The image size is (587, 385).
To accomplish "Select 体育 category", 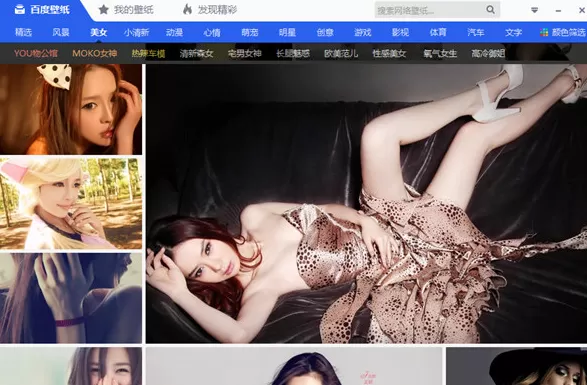I will [x=438, y=33].
